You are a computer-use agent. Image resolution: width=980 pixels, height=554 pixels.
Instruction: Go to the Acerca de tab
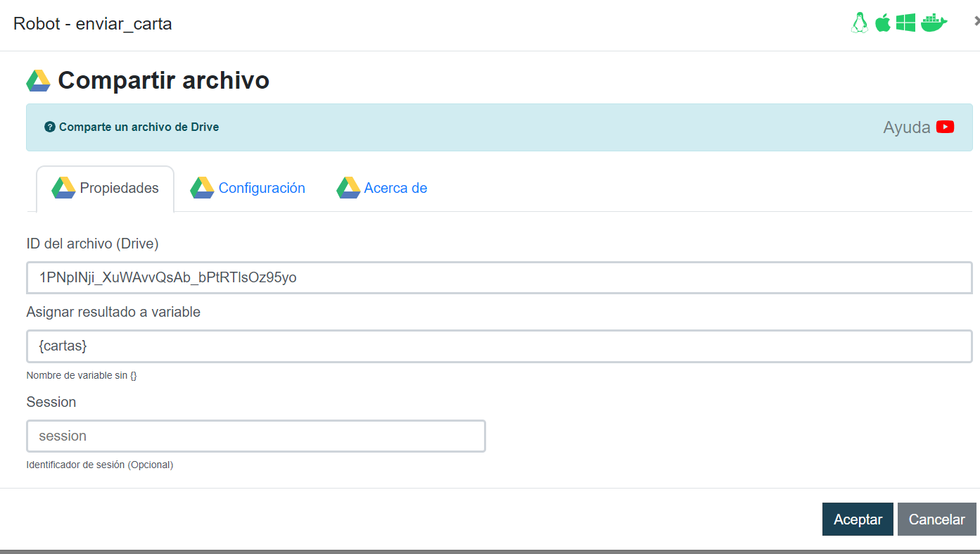[x=395, y=189]
